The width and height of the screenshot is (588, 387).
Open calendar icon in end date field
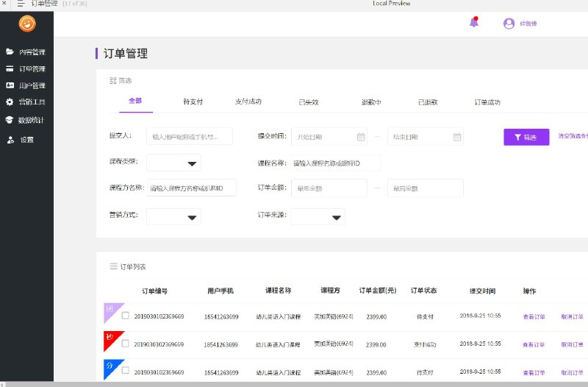(457, 137)
